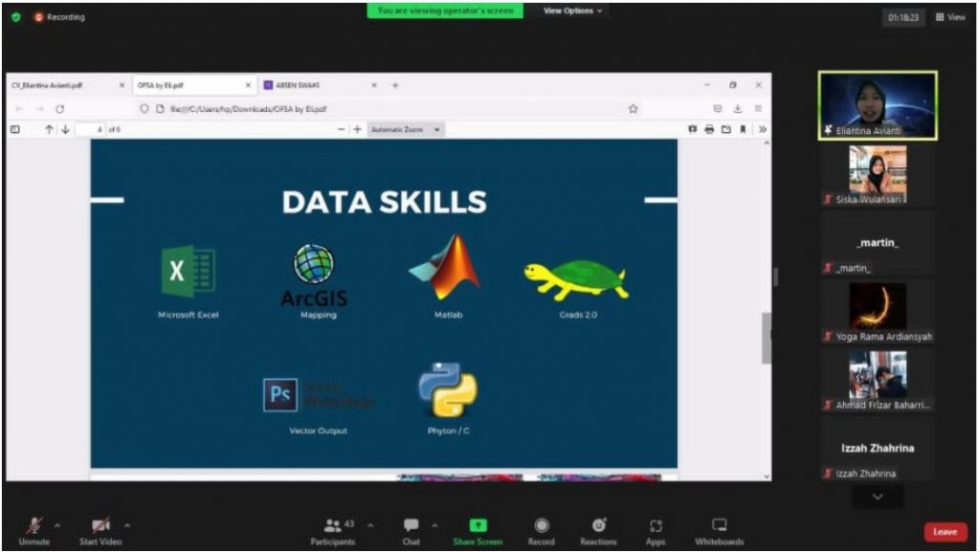Select Ahmad Frizar Baharri thumbnail
The width and height of the screenshot is (980, 552).
(878, 381)
